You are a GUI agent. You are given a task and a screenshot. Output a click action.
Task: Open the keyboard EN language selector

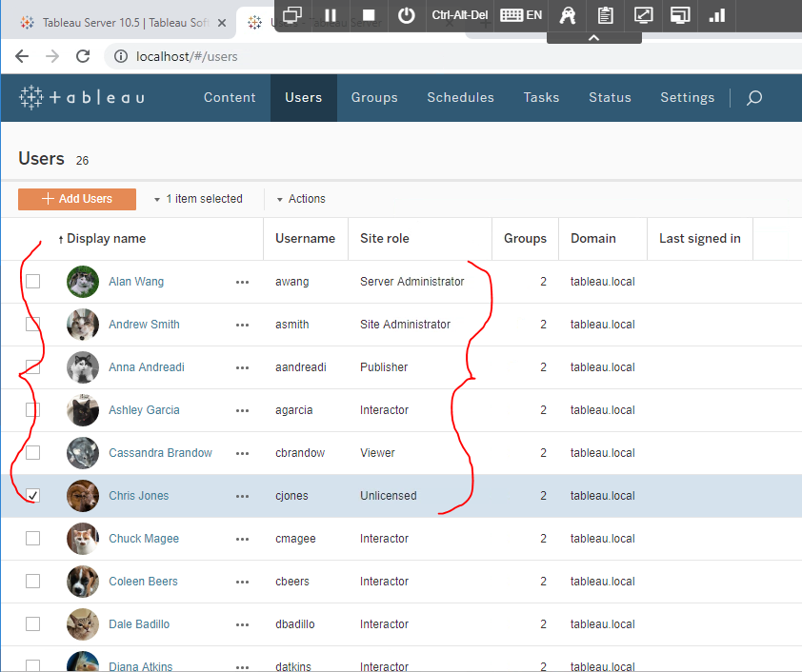point(521,15)
